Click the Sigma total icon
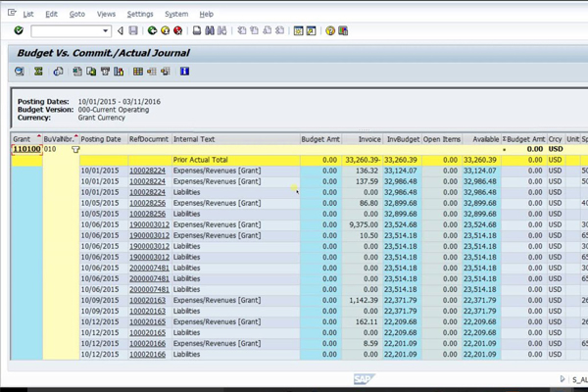Screen dimensions: 588x392 (x=38, y=72)
